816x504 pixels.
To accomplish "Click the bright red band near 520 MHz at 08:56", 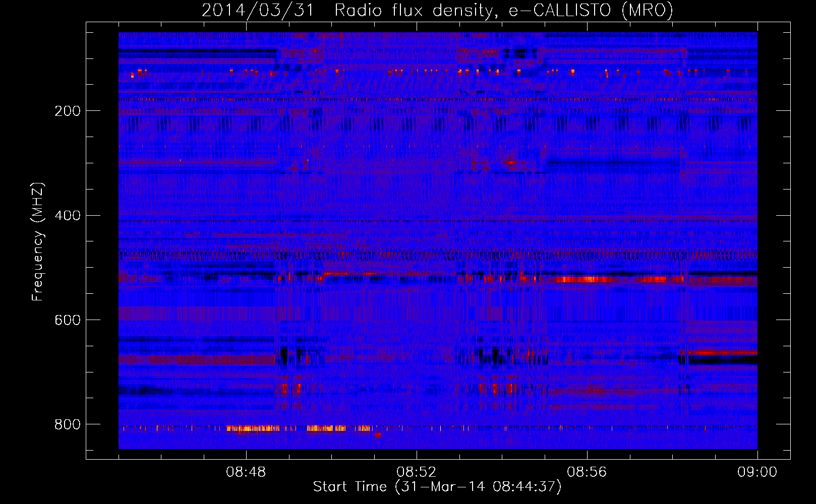I will [x=584, y=279].
